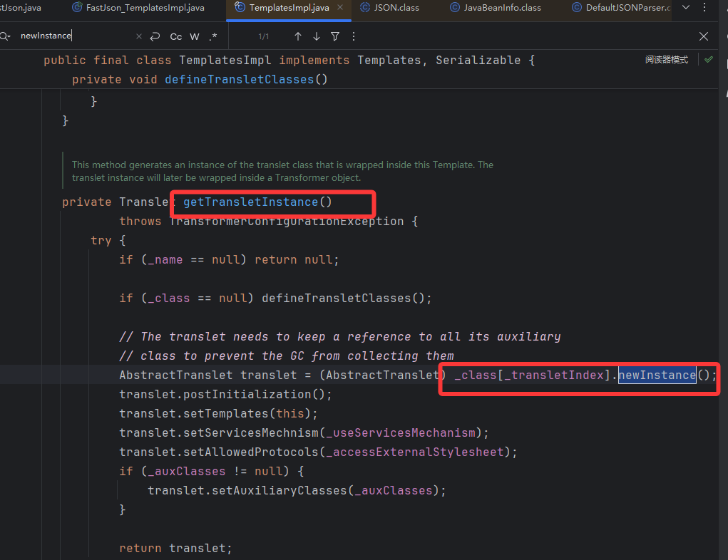
Task: Click the new line search icon
Action: pyautogui.click(x=155, y=36)
